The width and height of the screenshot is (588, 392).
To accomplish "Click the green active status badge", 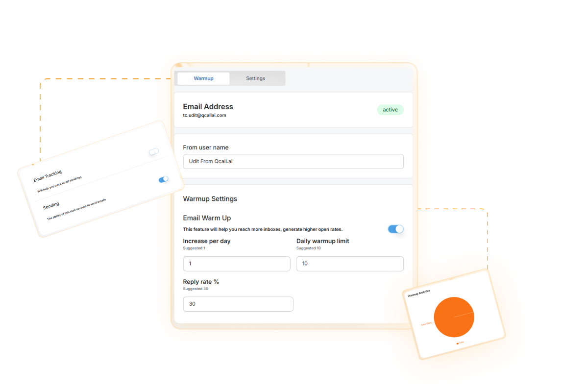I will click(x=390, y=110).
